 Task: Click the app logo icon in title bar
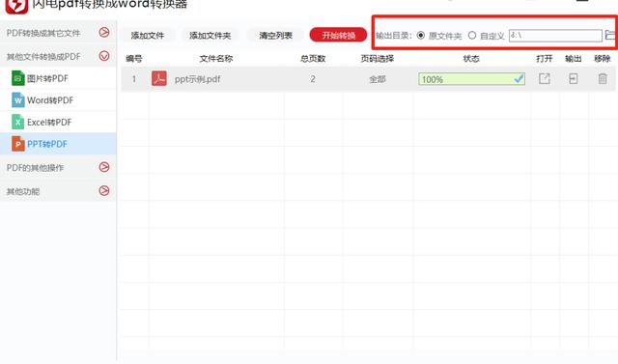click(16, 6)
